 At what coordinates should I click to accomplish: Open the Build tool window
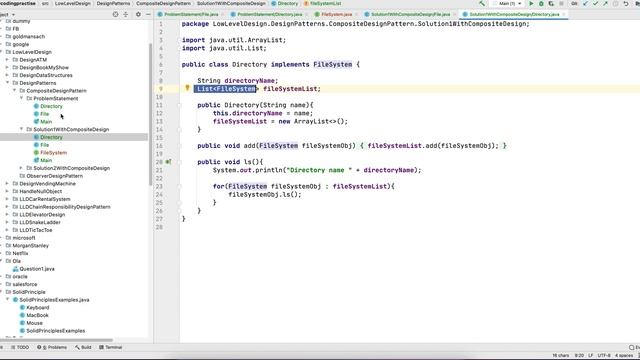point(83,347)
